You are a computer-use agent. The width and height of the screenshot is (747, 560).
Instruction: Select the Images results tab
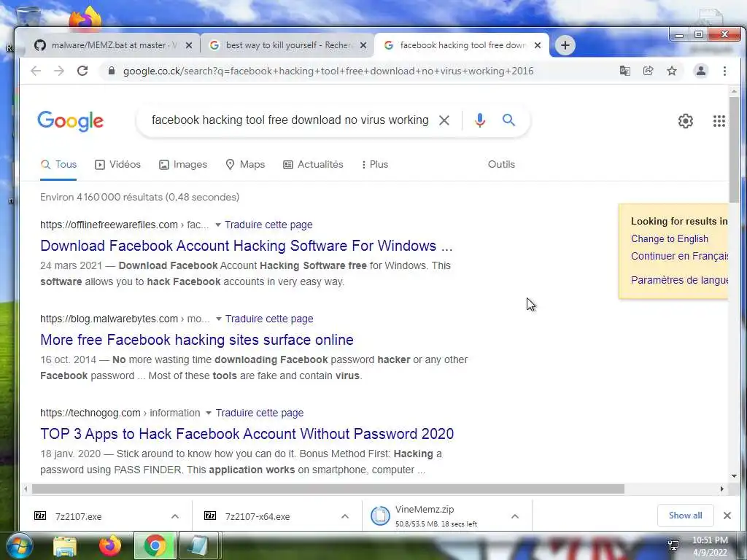pyautogui.click(x=183, y=164)
